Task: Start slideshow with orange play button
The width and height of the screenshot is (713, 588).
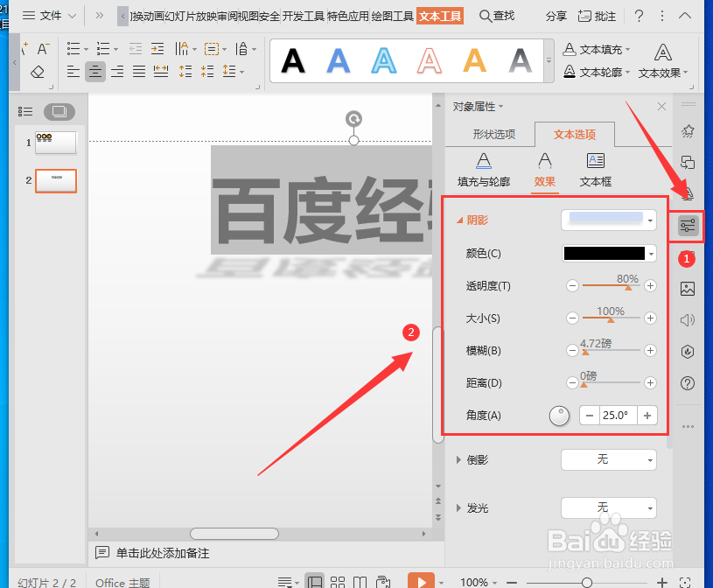Action: pos(421,581)
